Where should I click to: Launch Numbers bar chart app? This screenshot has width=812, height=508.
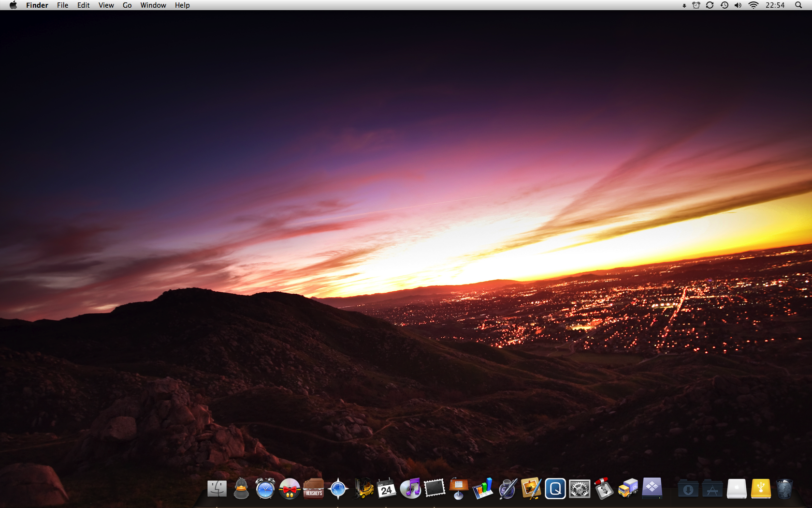[483, 489]
